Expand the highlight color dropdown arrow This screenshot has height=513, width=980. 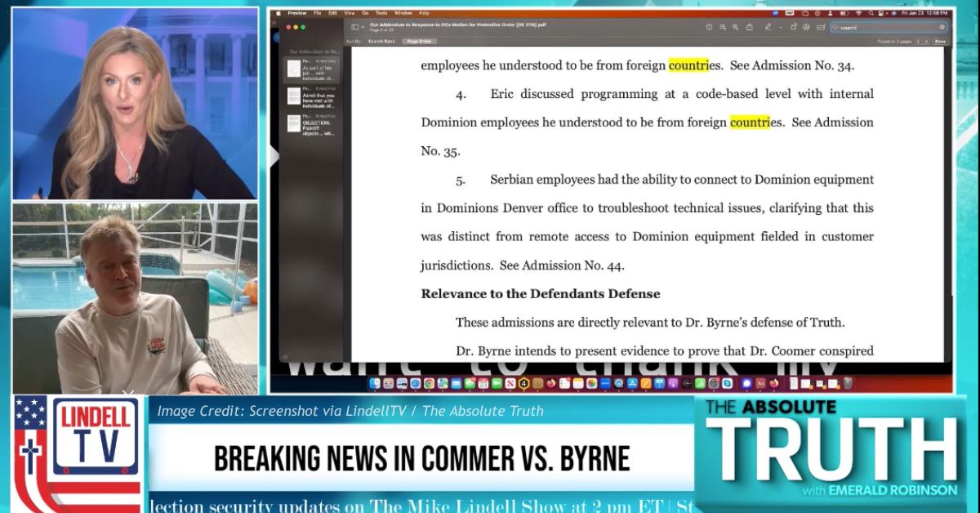tap(782, 27)
